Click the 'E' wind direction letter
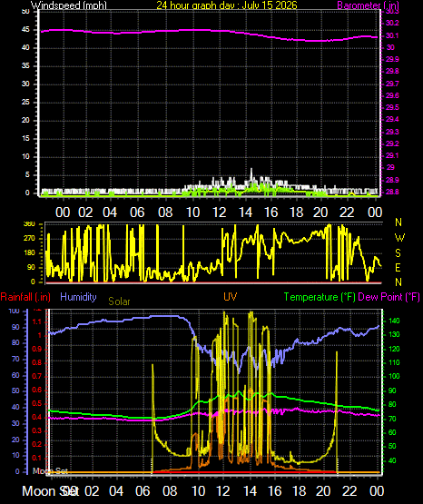Image resolution: width=423 pixels, height=504 pixels. click(398, 267)
